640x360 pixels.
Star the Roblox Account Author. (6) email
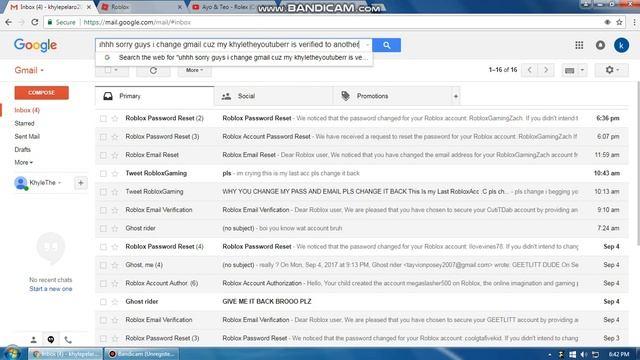click(x=115, y=283)
